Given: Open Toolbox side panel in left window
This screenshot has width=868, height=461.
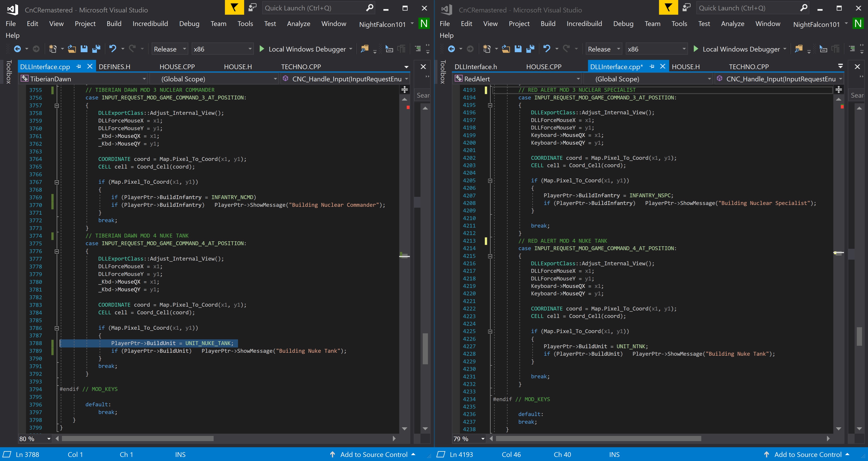Looking at the screenshot, I should 9,72.
